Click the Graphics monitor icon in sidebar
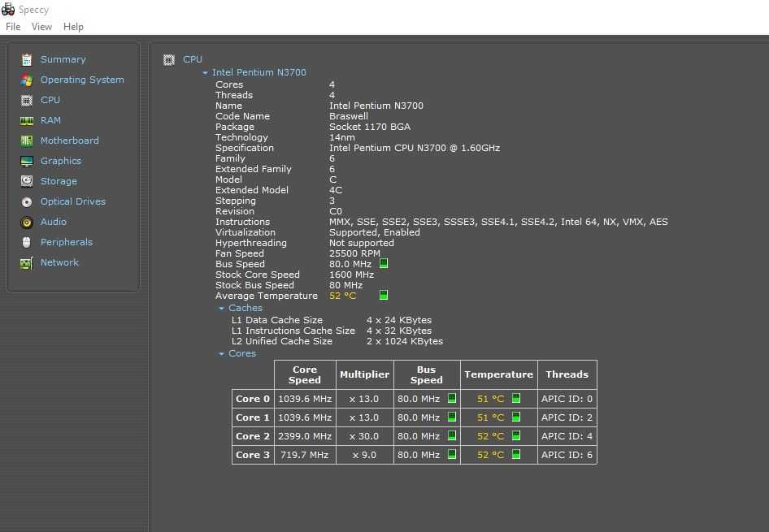769x532 pixels. pyautogui.click(x=27, y=161)
